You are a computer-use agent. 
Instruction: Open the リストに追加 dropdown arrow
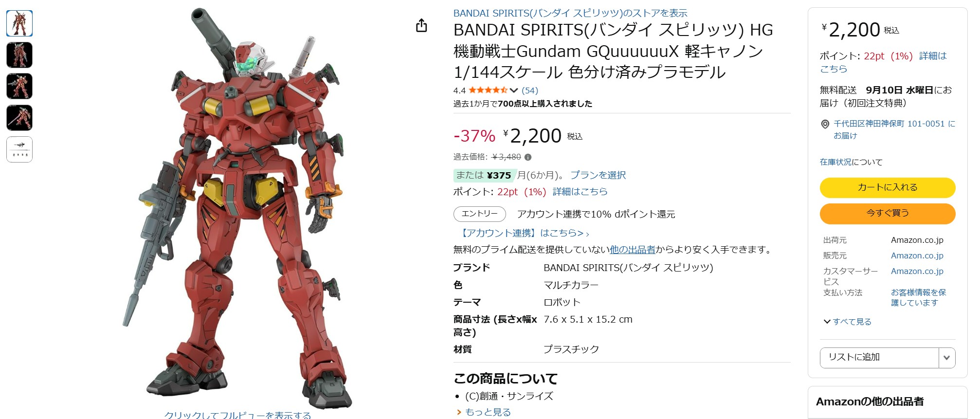click(x=946, y=358)
